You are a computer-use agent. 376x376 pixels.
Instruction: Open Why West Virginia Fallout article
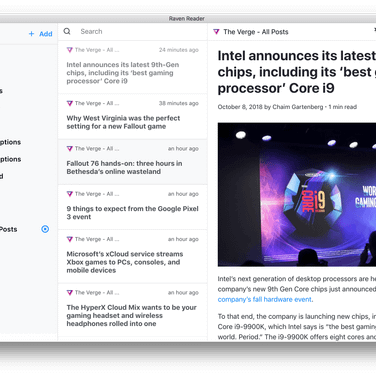pos(132,117)
